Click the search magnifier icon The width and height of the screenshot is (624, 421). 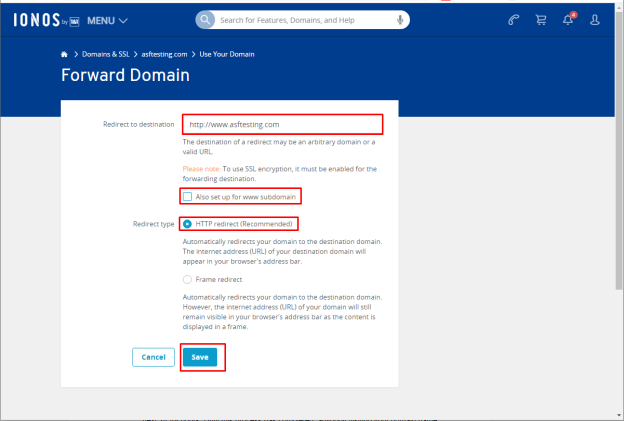[205, 20]
